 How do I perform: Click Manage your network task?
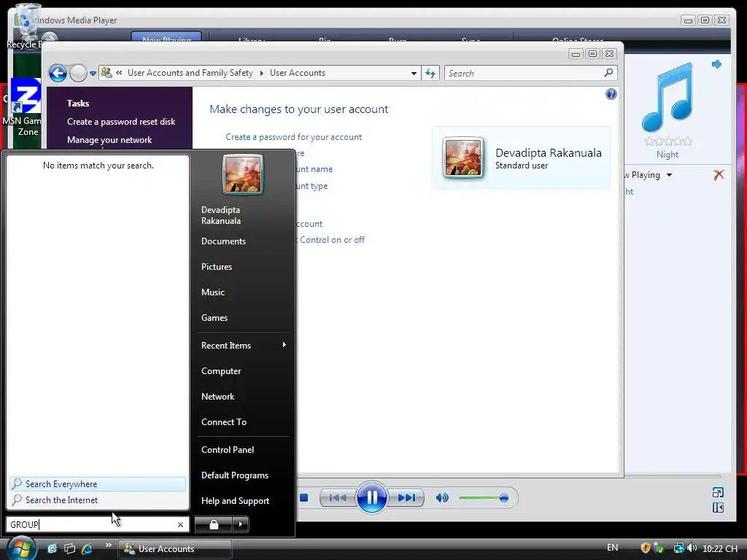coord(109,140)
